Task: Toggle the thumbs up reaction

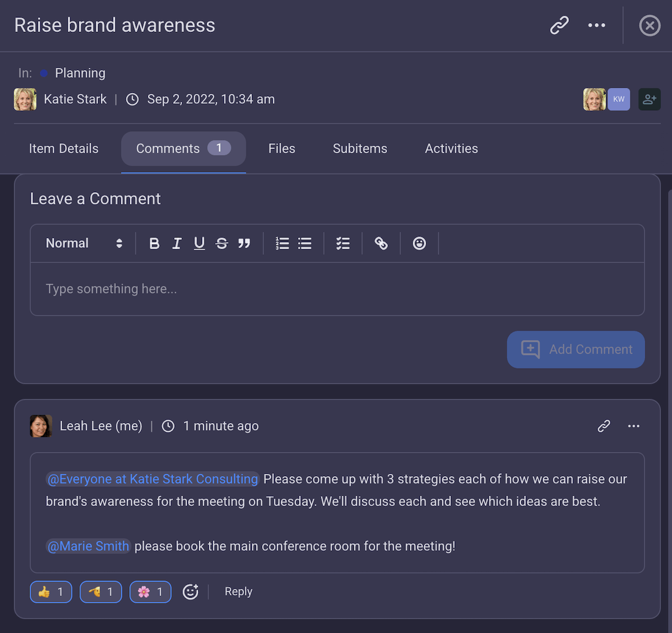Action: click(x=51, y=592)
